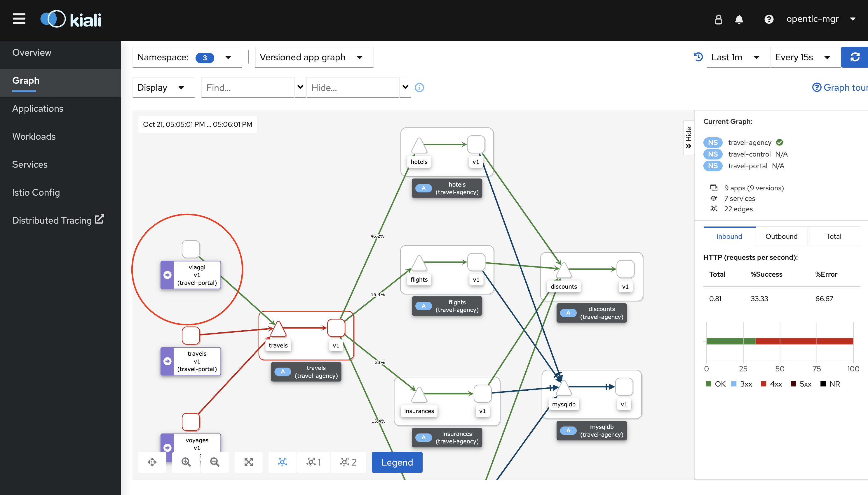Click the Legend button
This screenshot has height=495, width=868.
397,462
